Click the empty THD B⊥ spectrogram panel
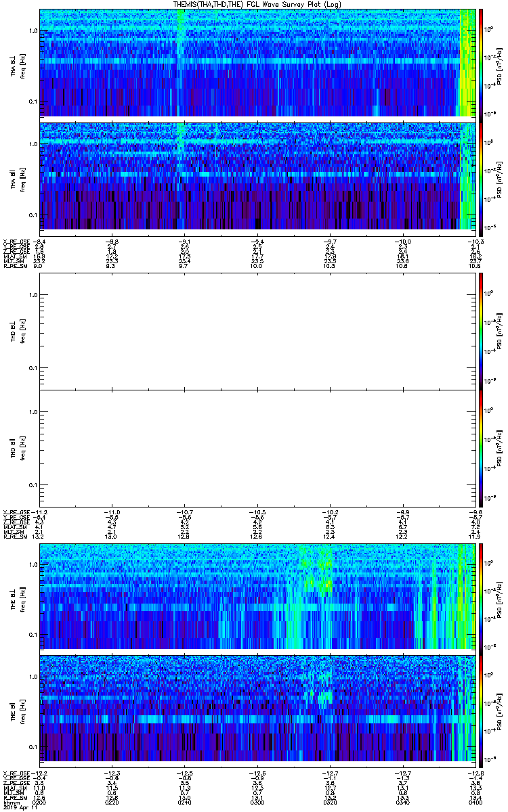 [259, 331]
